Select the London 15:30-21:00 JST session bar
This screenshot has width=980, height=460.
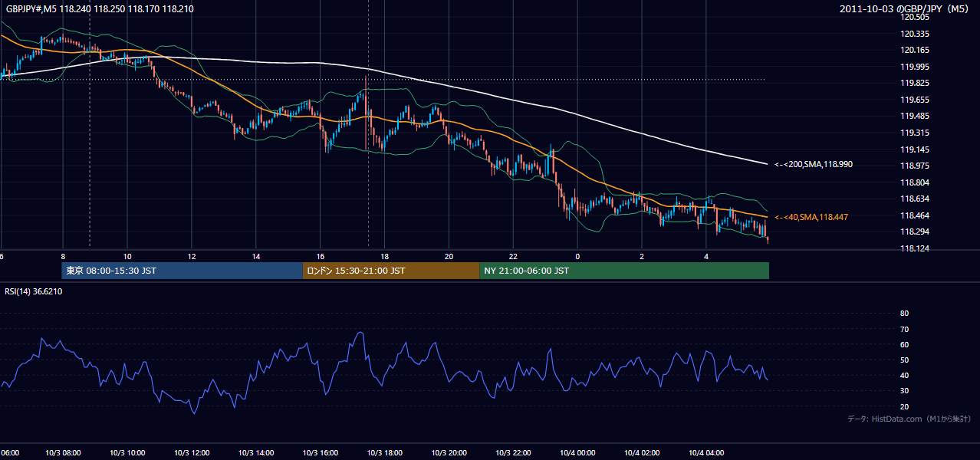pyautogui.click(x=392, y=271)
